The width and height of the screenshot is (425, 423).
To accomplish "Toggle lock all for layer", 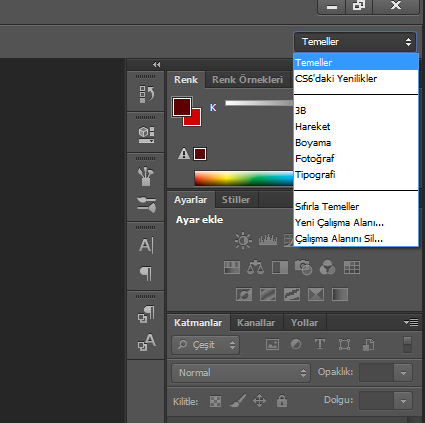I will [282, 401].
